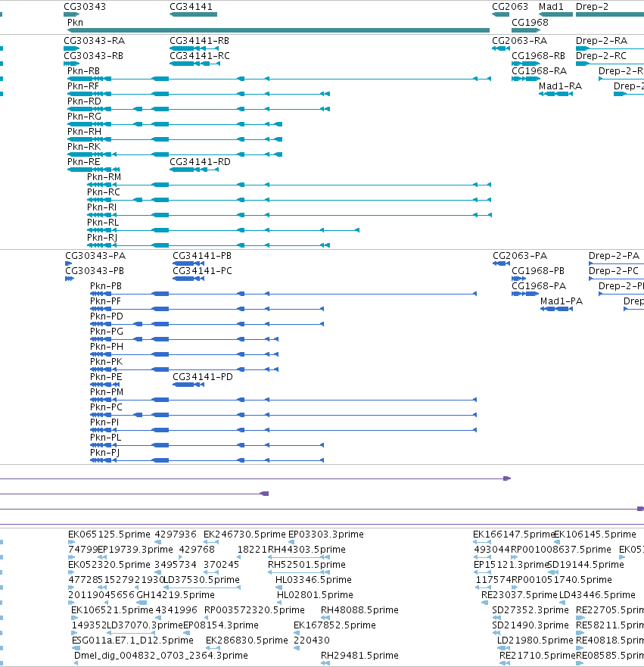Click the CG1968 gene label

pos(530,23)
